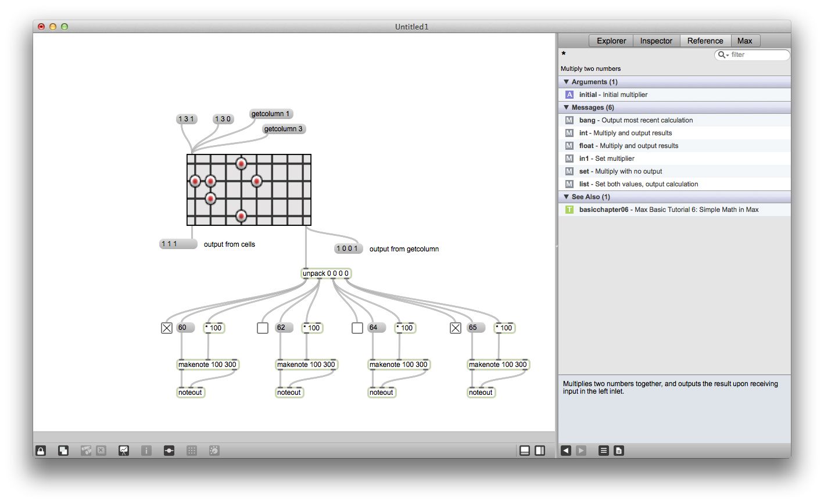Lock the patcher with the padlock icon
This screenshot has width=824, height=504.
40,450
